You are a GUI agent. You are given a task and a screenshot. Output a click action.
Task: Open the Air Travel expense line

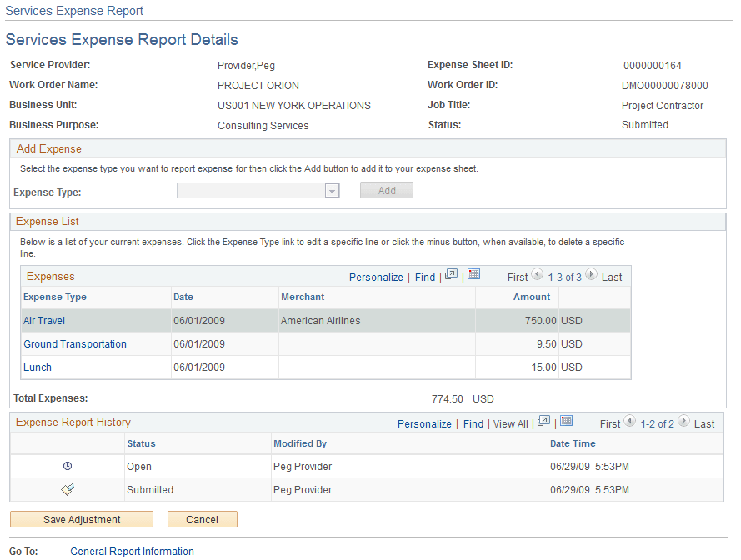tap(43, 320)
